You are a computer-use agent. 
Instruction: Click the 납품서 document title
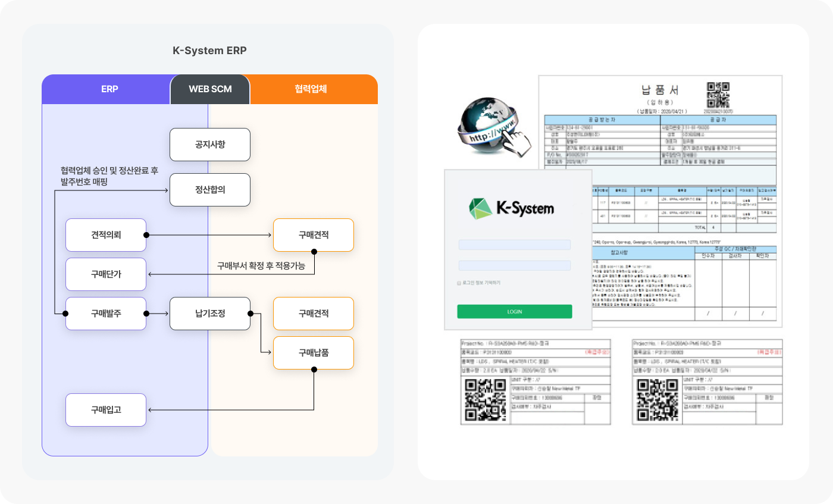pyautogui.click(x=659, y=90)
